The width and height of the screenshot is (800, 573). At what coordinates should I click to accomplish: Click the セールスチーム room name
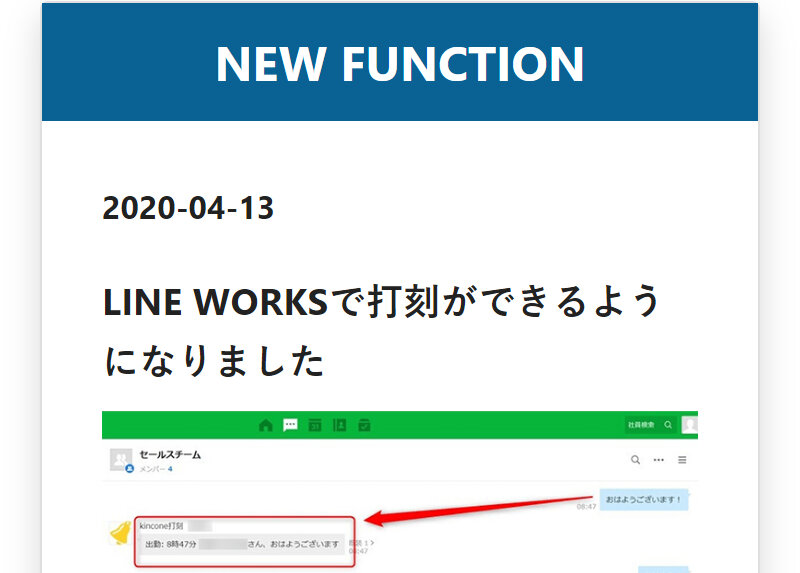(170, 454)
